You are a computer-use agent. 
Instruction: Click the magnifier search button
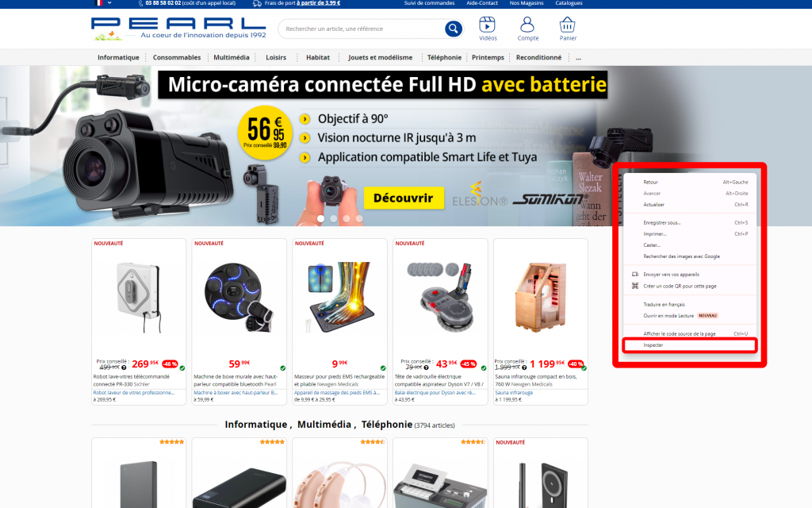pos(453,29)
